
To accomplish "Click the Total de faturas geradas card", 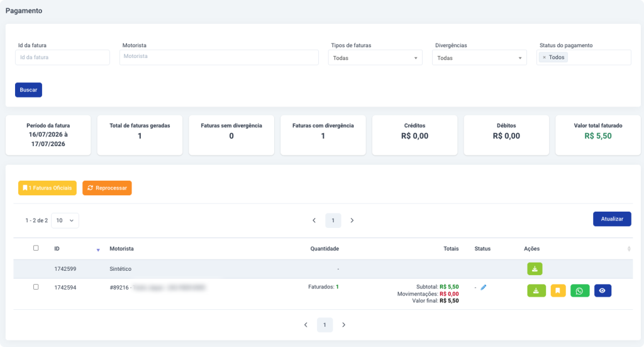I will pos(140,135).
